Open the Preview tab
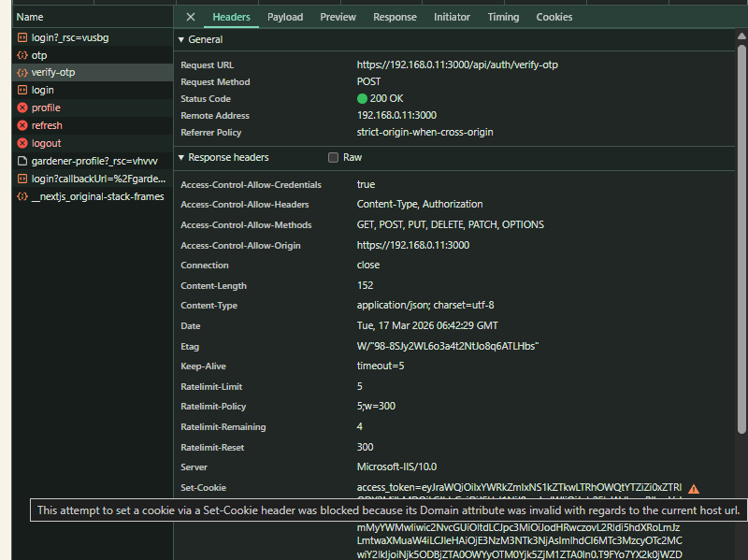 click(338, 17)
